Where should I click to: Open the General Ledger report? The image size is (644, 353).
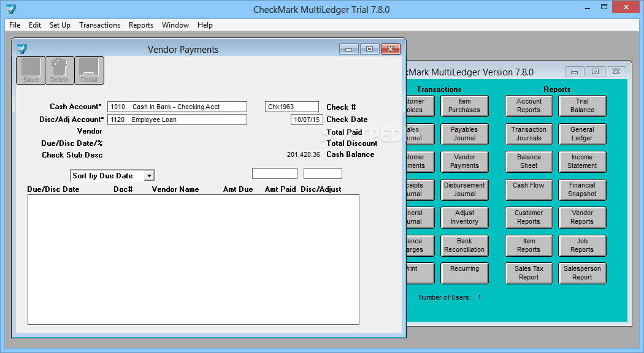[x=582, y=134]
